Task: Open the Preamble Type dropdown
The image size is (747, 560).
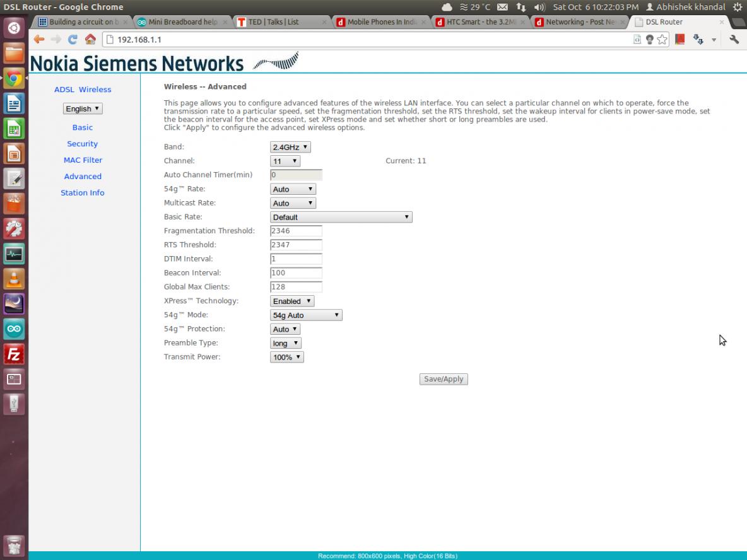Action: pos(285,343)
